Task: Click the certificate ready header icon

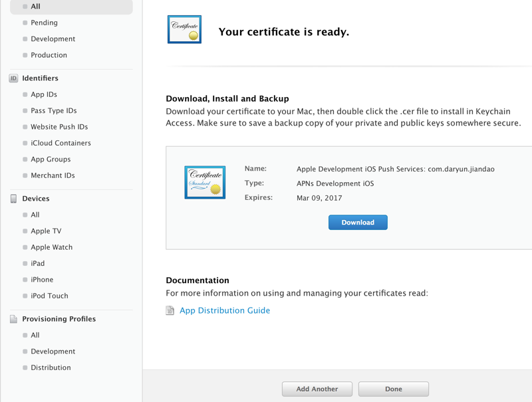Action: 184,30
